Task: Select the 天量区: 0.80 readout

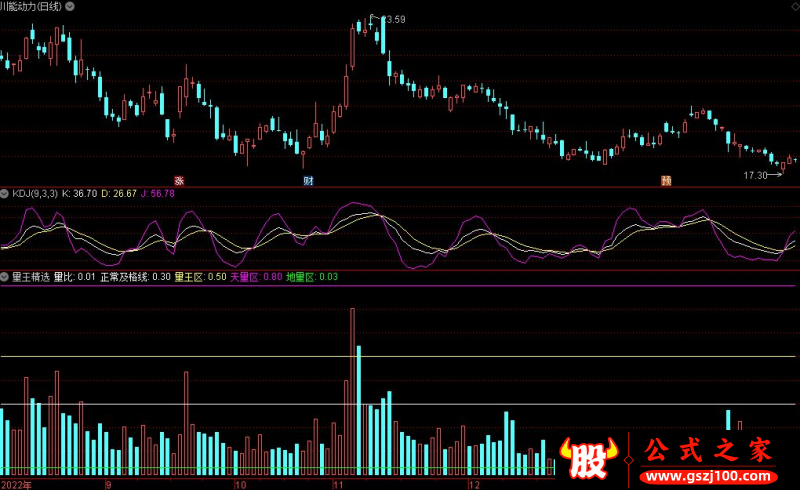Action: point(256,277)
